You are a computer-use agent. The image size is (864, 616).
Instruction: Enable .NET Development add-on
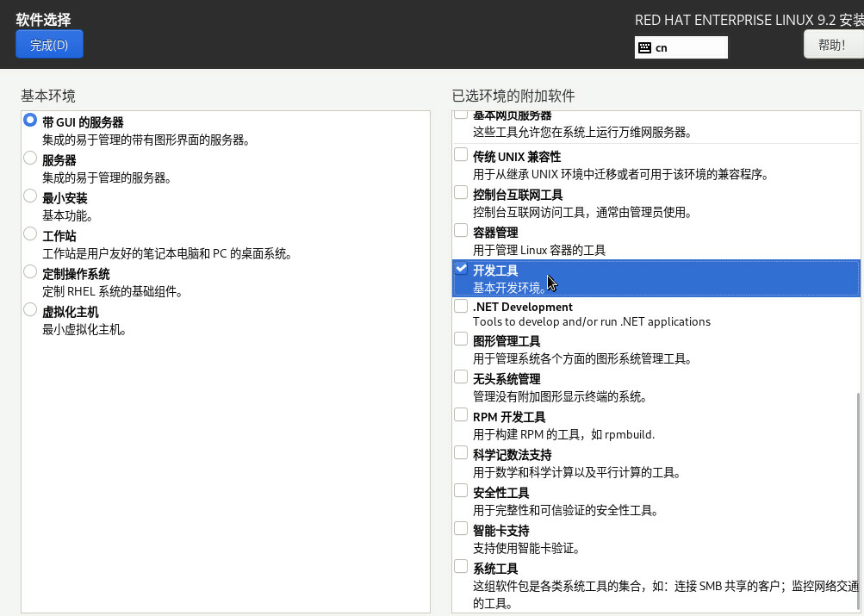click(x=461, y=306)
